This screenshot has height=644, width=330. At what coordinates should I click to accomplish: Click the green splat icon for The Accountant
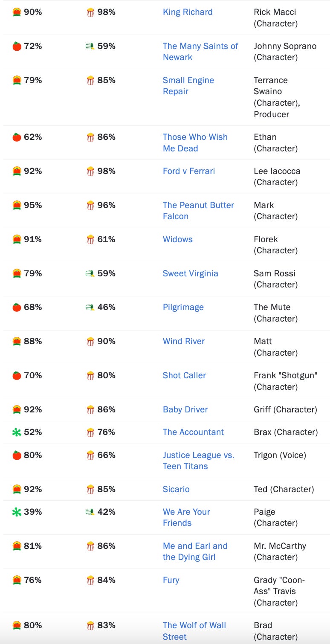point(17,432)
